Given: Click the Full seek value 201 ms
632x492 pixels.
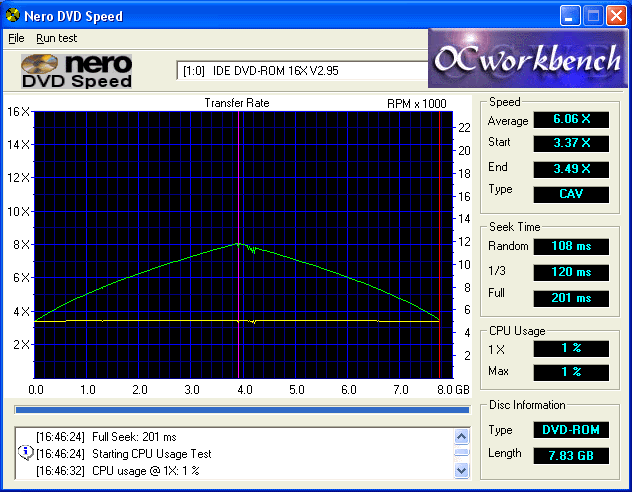Looking at the screenshot, I should 571,299.
